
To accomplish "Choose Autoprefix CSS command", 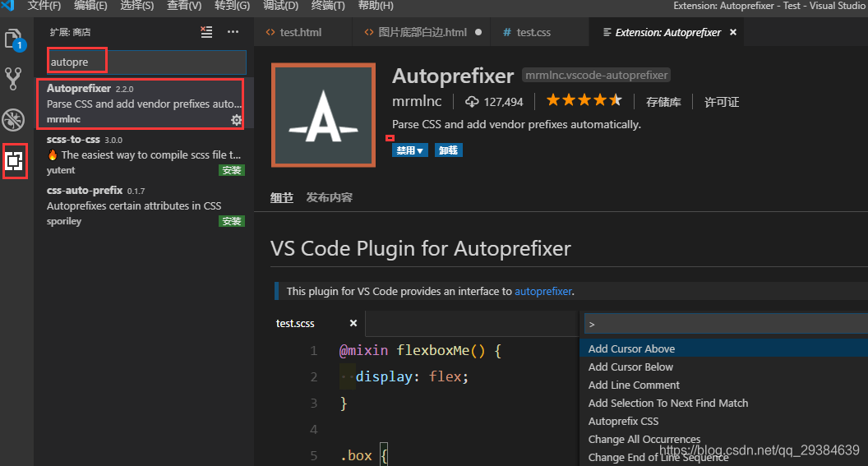I will (x=723, y=421).
